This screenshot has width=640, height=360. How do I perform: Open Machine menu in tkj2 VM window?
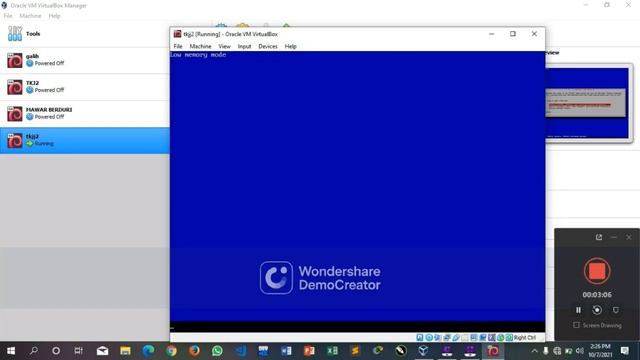[200, 46]
